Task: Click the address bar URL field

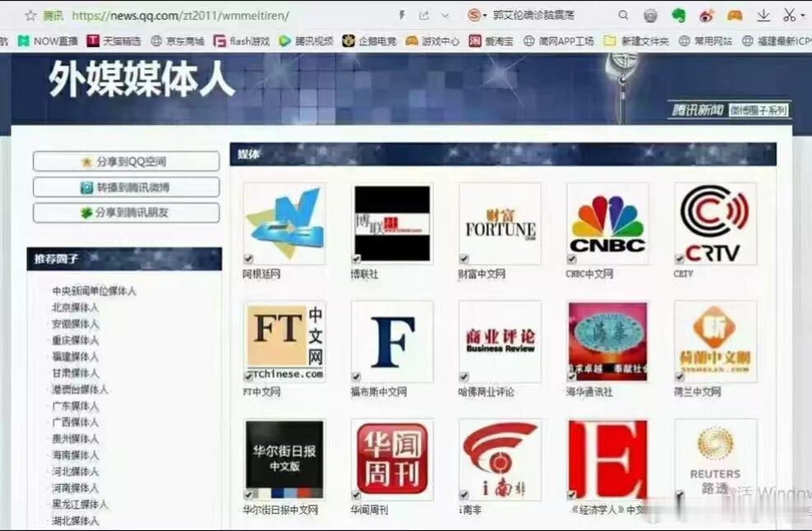Action: tap(181, 16)
